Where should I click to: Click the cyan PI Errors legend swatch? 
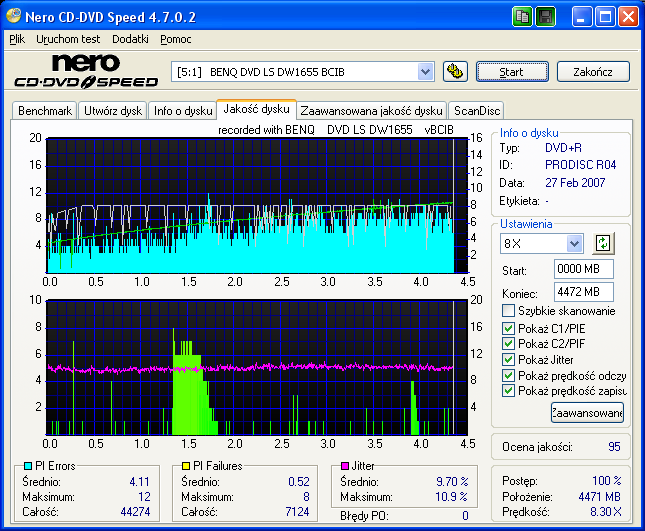point(28,466)
